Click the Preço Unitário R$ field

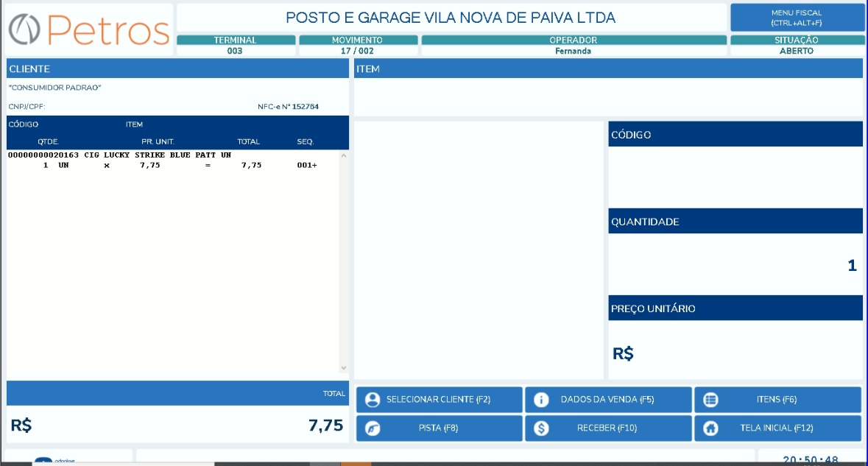[x=735, y=350]
